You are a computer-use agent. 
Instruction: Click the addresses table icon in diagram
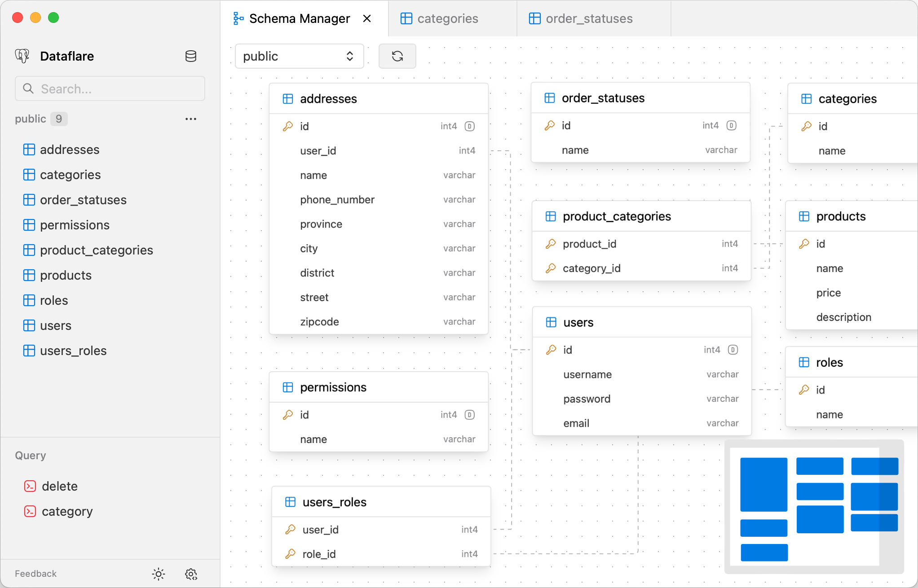[x=288, y=99]
